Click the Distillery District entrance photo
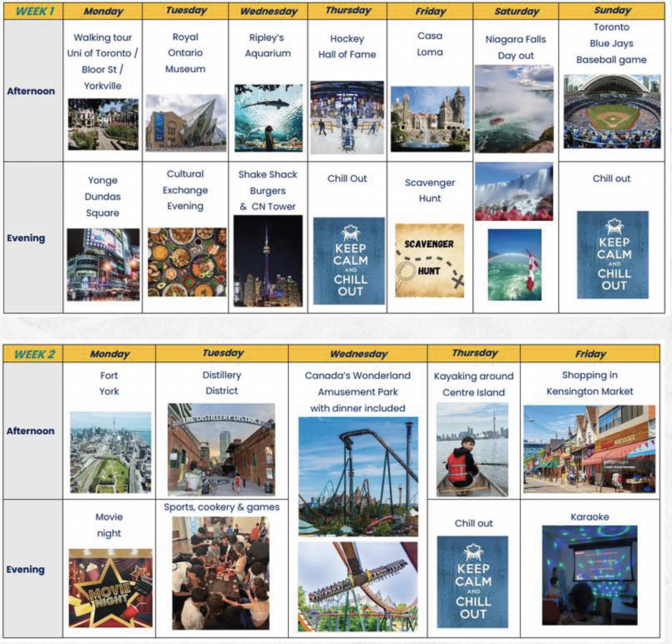 [221, 449]
